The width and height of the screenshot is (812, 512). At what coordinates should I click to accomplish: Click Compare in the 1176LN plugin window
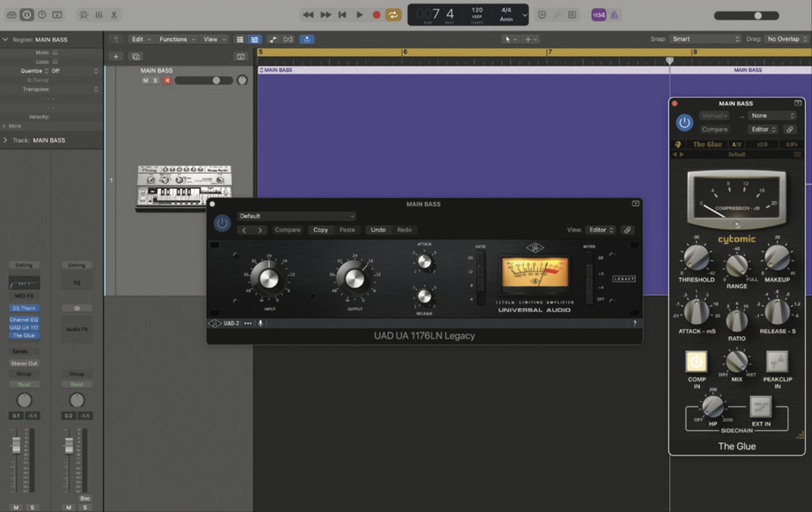pos(288,230)
